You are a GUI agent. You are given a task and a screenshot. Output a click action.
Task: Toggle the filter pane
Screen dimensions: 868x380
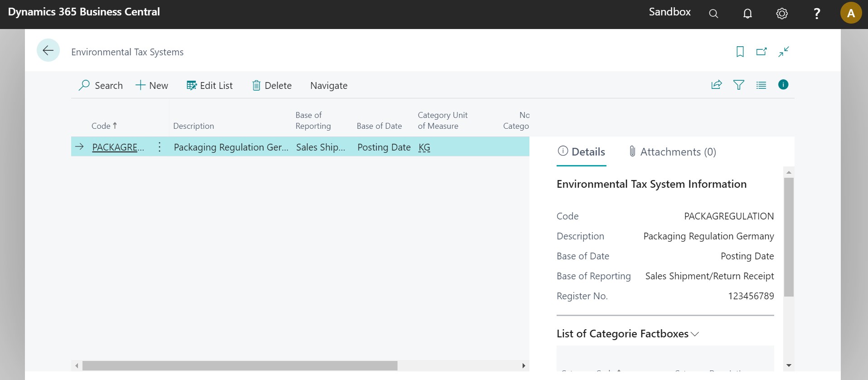(x=738, y=85)
